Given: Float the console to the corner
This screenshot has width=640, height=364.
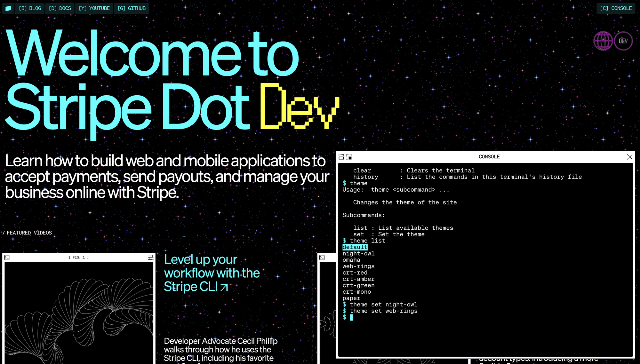Looking at the screenshot, I should coord(349,157).
